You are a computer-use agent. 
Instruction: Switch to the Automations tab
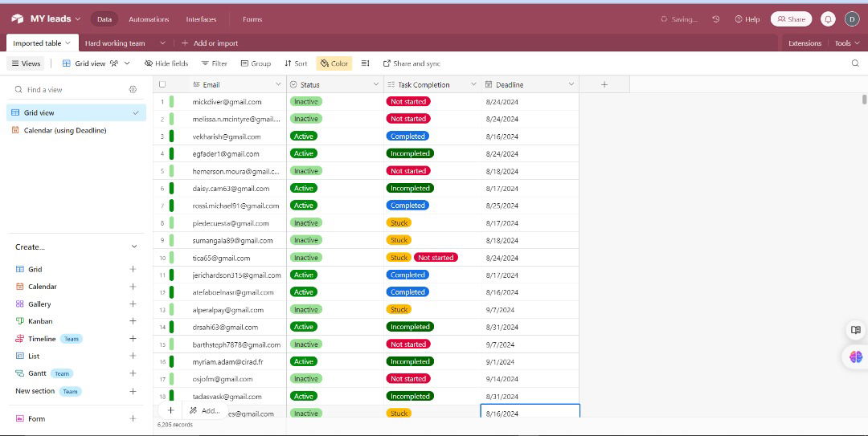tap(149, 19)
